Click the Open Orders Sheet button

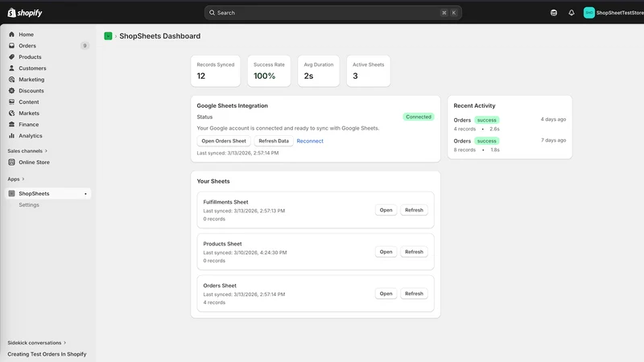tap(224, 141)
